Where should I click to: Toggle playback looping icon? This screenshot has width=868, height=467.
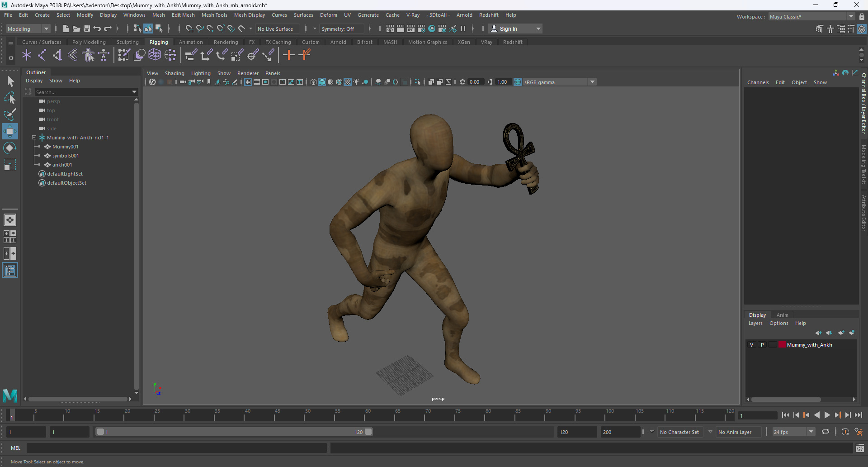point(826,432)
